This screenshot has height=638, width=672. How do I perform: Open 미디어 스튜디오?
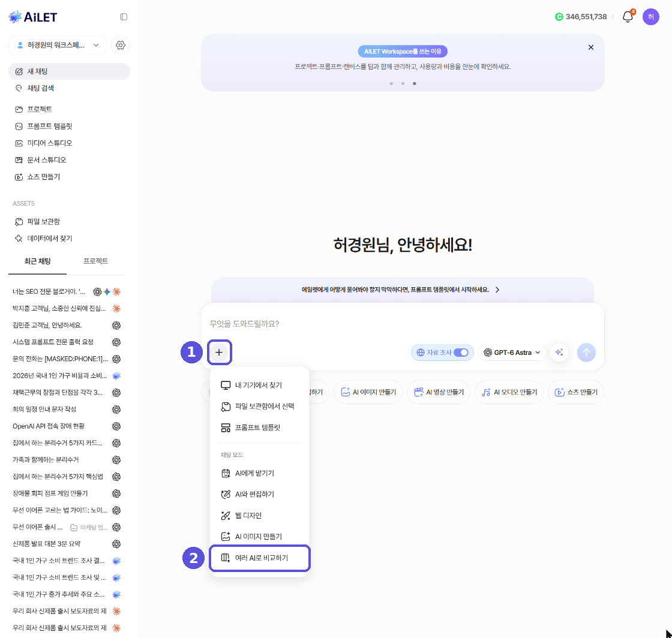pyautogui.click(x=69, y=143)
